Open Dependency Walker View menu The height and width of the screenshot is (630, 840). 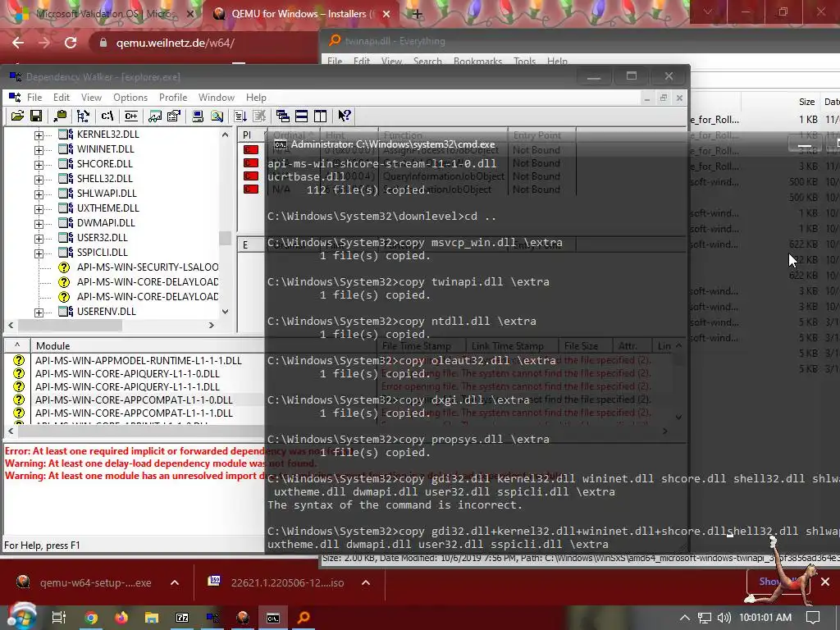91,98
